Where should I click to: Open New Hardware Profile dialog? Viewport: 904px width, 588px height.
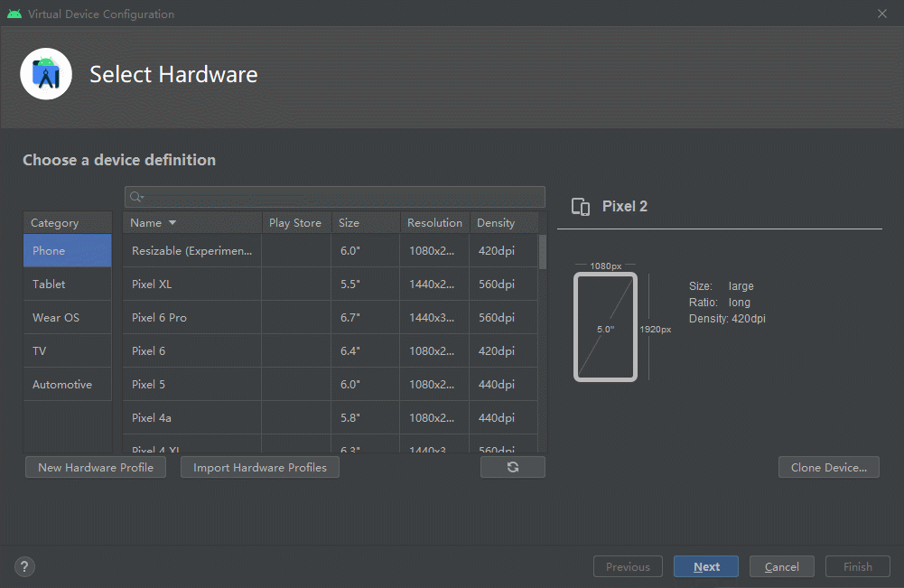96,467
